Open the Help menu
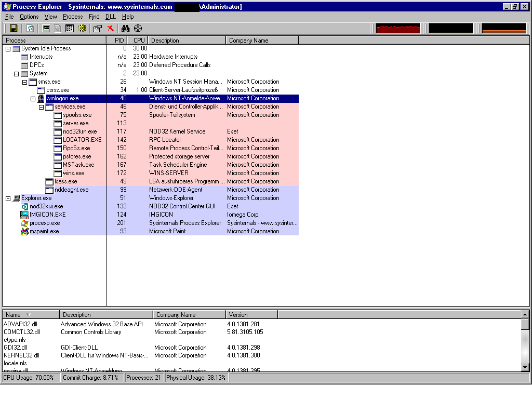 tap(128, 17)
